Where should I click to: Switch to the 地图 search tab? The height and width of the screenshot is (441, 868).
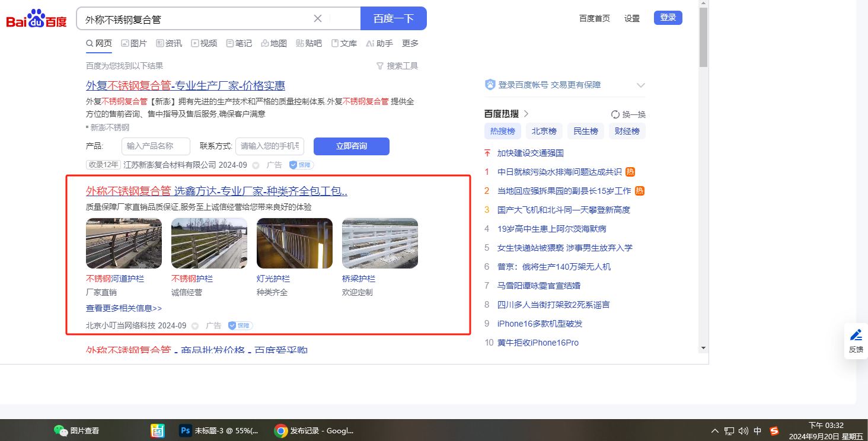[x=274, y=43]
